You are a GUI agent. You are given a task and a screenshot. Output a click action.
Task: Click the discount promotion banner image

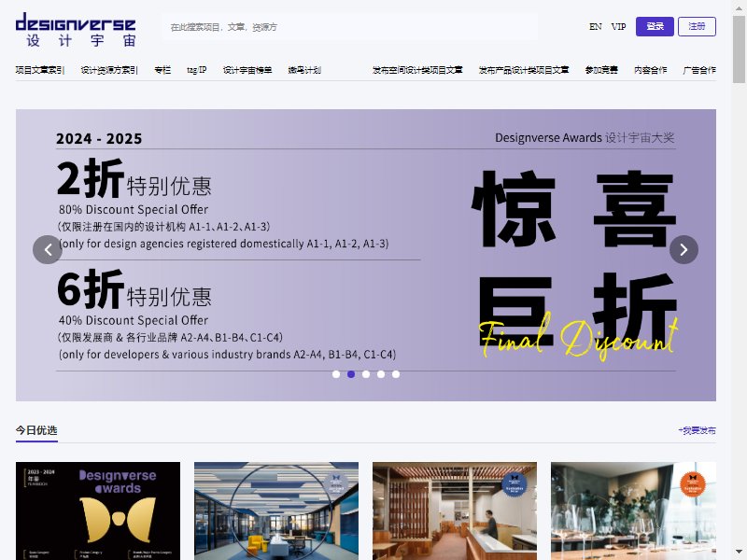366,255
